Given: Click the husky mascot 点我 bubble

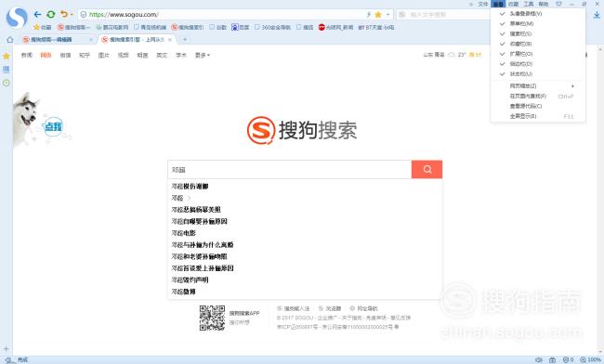Looking at the screenshot, I should point(53,126).
